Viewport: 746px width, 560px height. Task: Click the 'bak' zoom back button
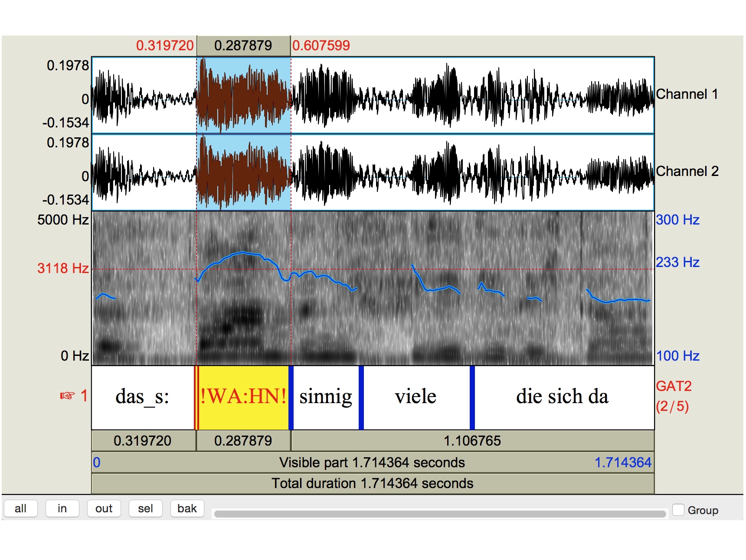tap(187, 508)
